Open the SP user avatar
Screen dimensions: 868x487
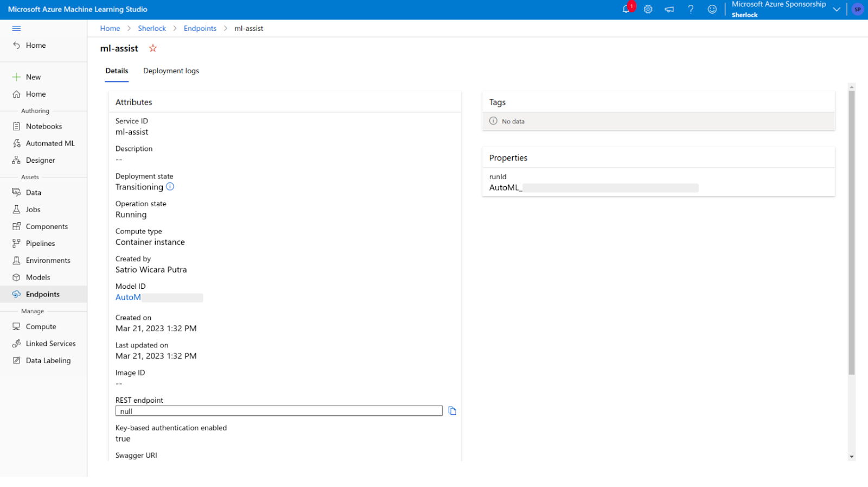pos(858,9)
